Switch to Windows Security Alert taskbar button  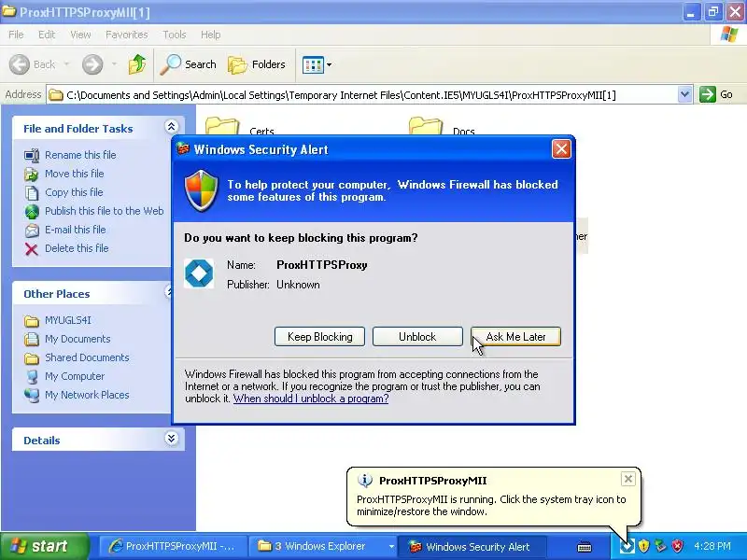click(x=472, y=546)
